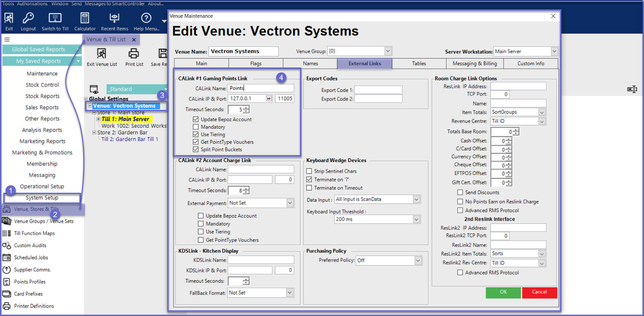Click the monitor view icon beside _Standard
644x316 pixels.
94,89
